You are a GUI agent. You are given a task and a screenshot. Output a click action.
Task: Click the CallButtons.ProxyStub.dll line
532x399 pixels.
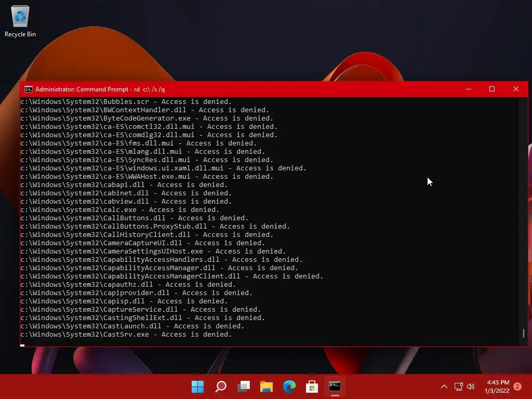click(x=155, y=227)
